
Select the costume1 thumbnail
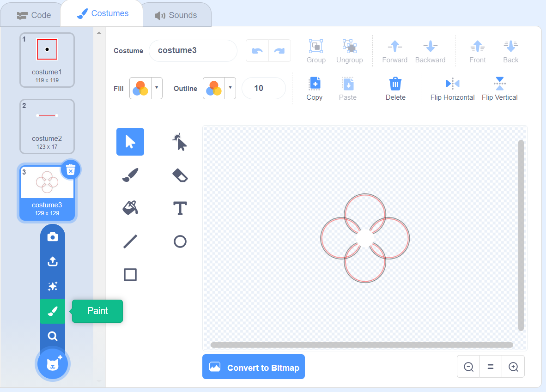pos(47,60)
